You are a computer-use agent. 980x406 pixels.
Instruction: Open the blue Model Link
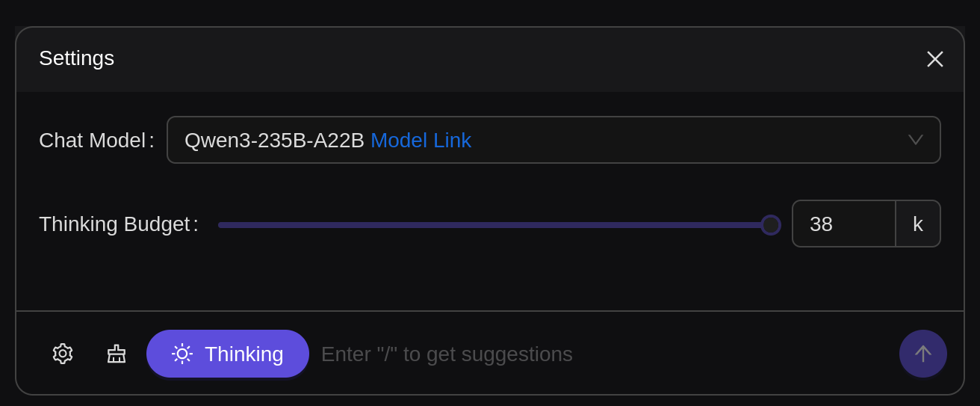[421, 141]
